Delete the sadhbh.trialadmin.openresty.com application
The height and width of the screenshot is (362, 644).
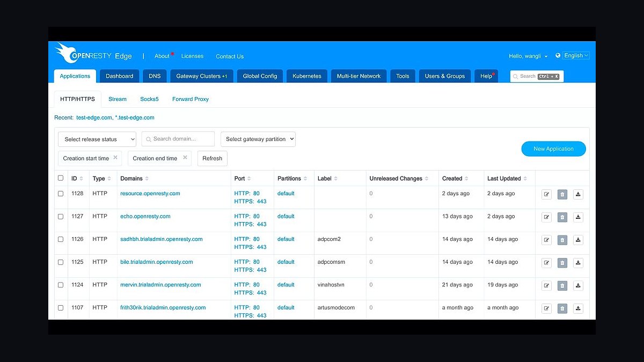pos(562,240)
